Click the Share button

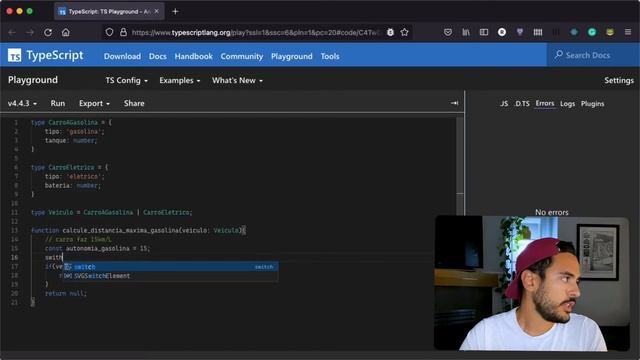click(134, 104)
